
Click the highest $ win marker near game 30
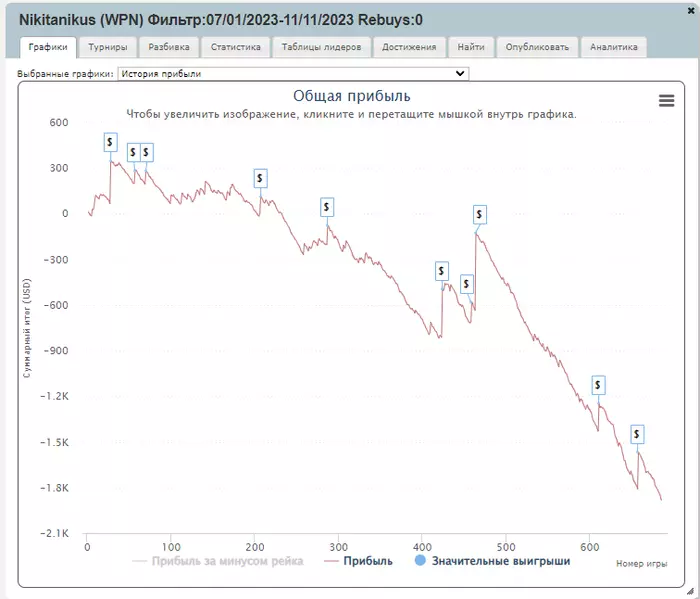(110, 142)
